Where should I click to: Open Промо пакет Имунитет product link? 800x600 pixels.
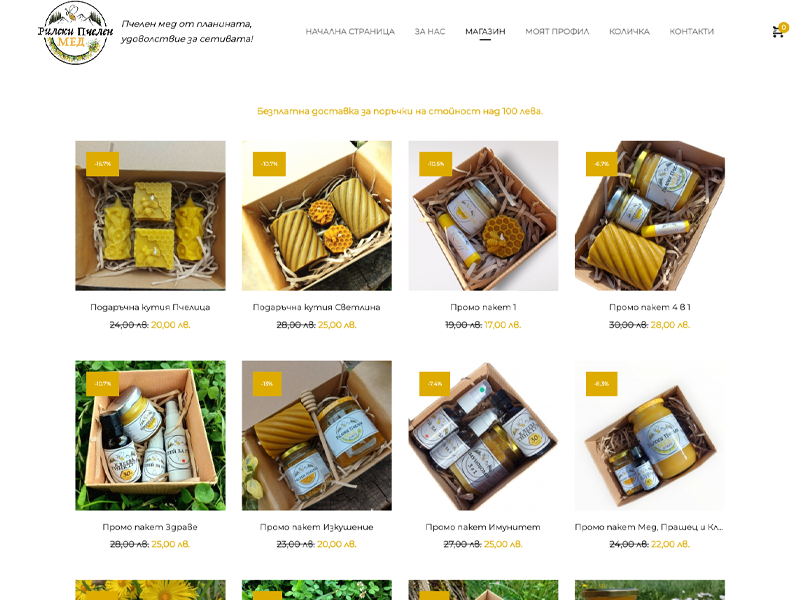pyautogui.click(x=483, y=527)
